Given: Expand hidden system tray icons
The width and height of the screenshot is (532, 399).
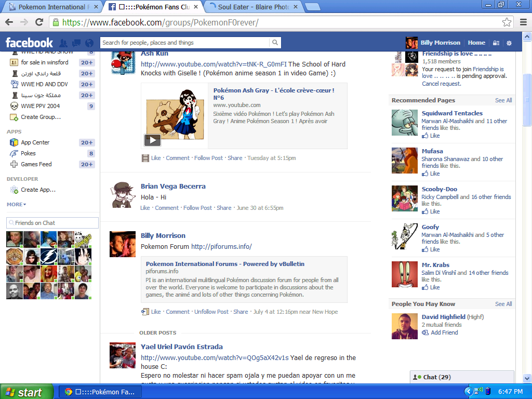Looking at the screenshot, I should (469, 392).
